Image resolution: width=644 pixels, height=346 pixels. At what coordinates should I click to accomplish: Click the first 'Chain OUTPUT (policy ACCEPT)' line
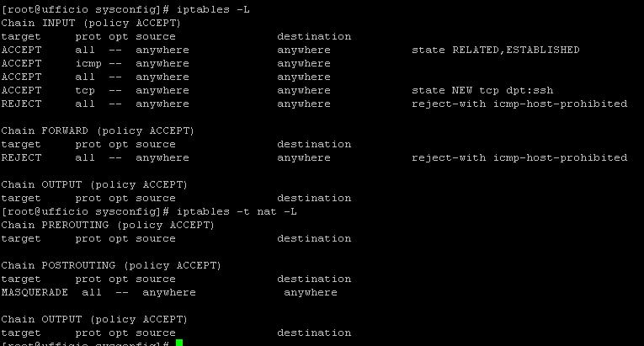94,184
